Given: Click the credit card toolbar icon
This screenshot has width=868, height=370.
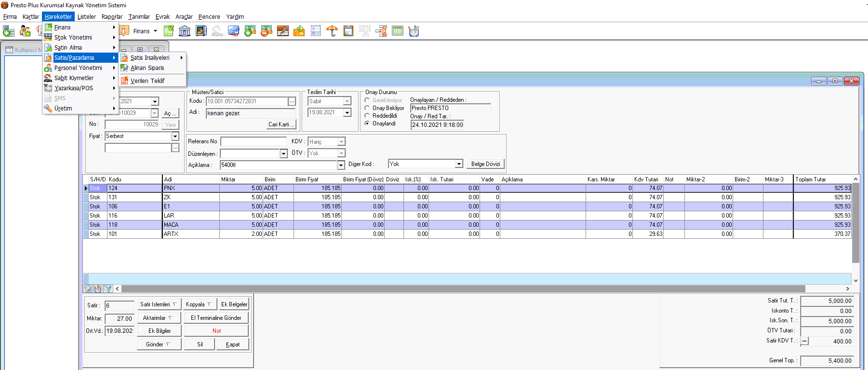Looking at the screenshot, I should [234, 31].
